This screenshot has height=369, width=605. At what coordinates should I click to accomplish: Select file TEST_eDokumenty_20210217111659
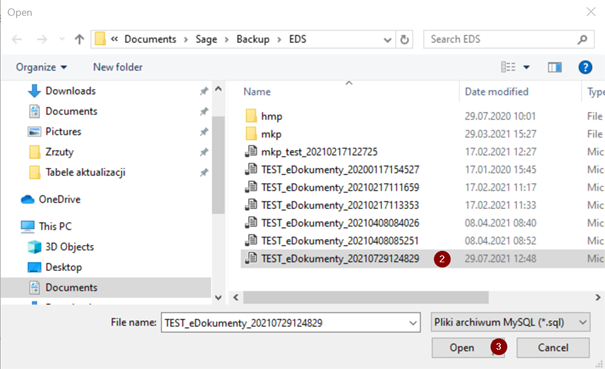[x=340, y=187]
